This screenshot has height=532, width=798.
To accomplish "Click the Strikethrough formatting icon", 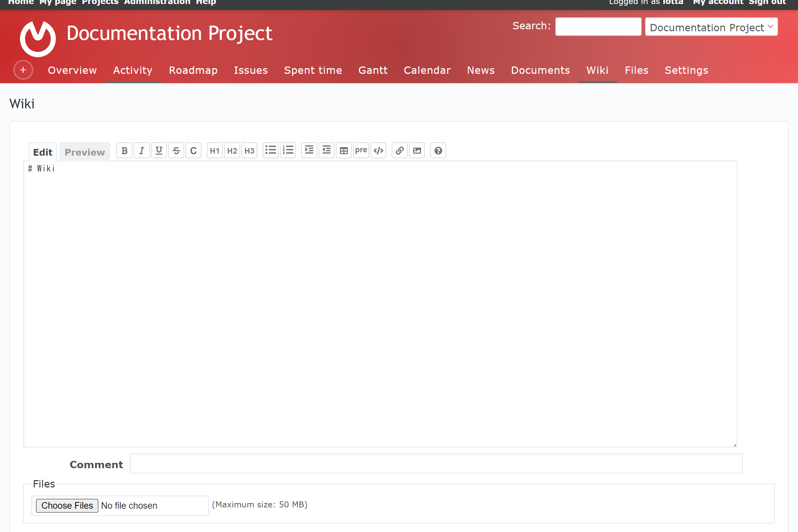I will 176,151.
